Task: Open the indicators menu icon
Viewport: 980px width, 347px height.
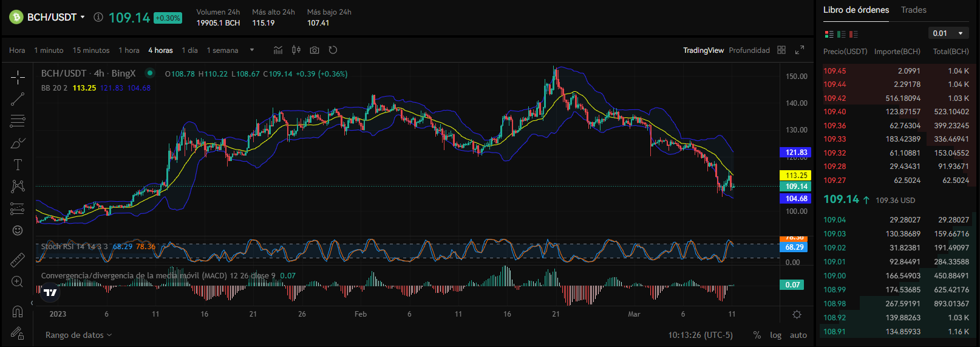Action: click(278, 50)
